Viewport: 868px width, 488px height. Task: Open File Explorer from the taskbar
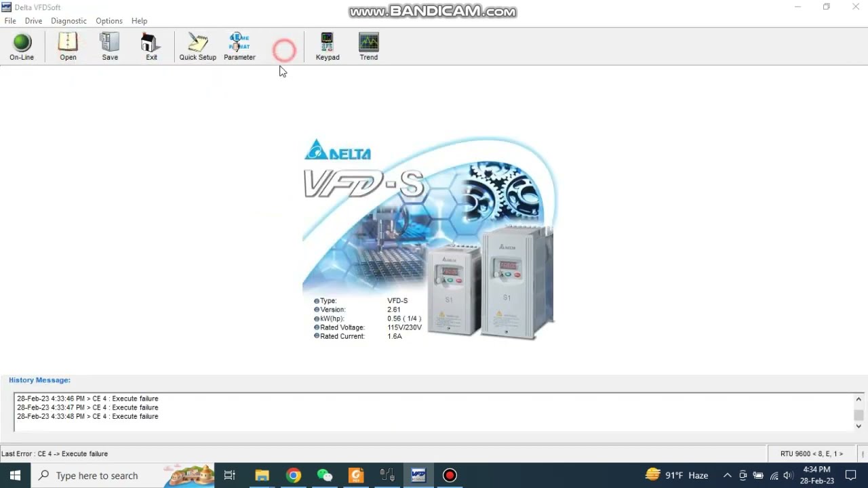coord(262,475)
